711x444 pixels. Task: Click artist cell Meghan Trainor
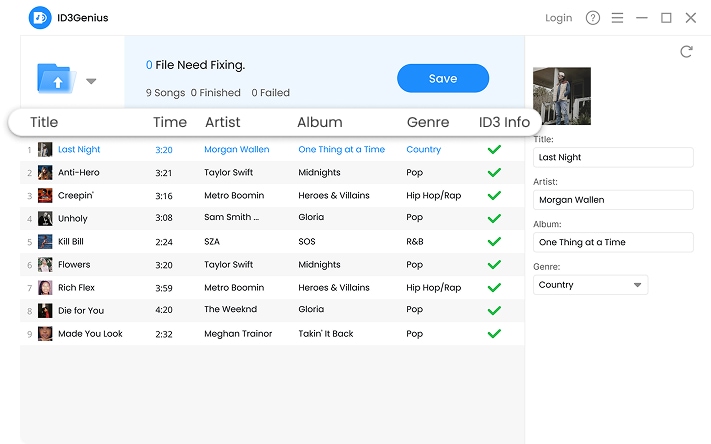point(238,334)
